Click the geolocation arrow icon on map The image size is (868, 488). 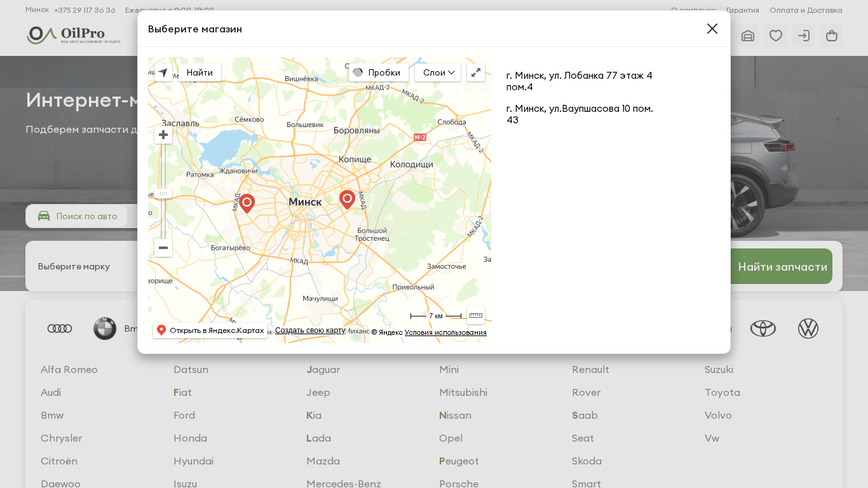(163, 72)
